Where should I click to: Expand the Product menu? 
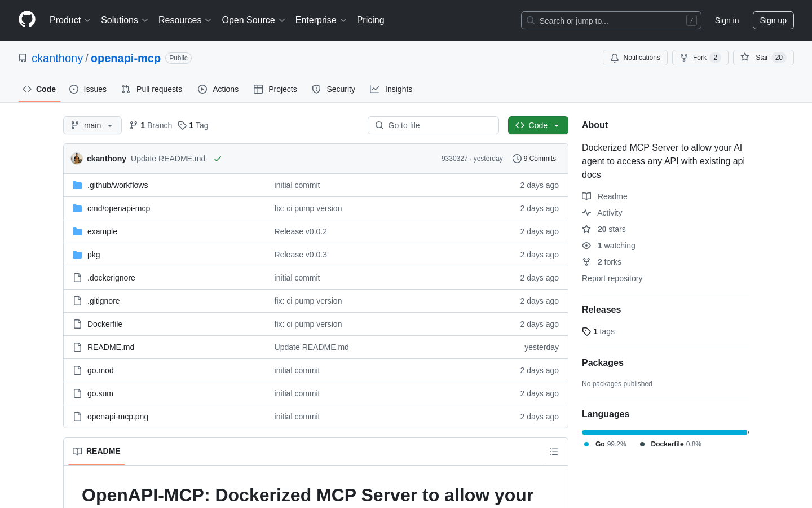pyautogui.click(x=70, y=20)
